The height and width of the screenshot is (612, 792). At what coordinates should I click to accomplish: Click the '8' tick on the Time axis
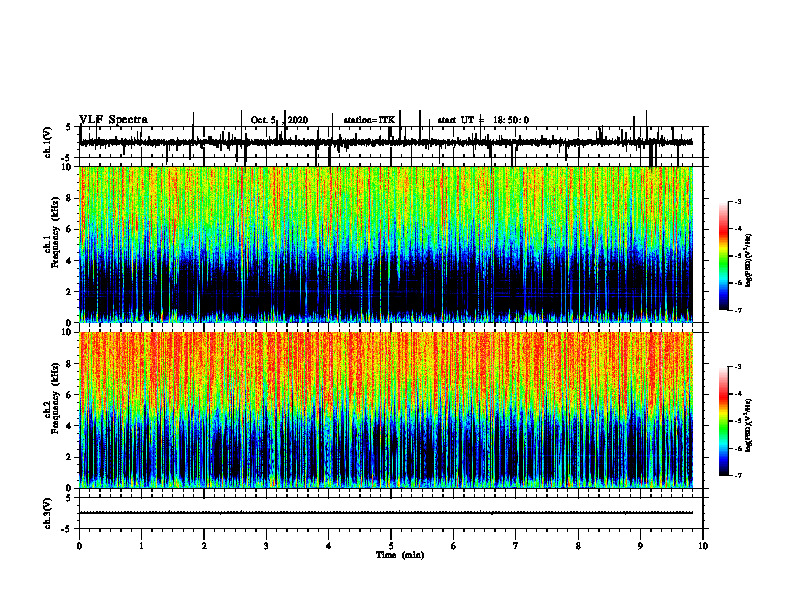coord(578,546)
